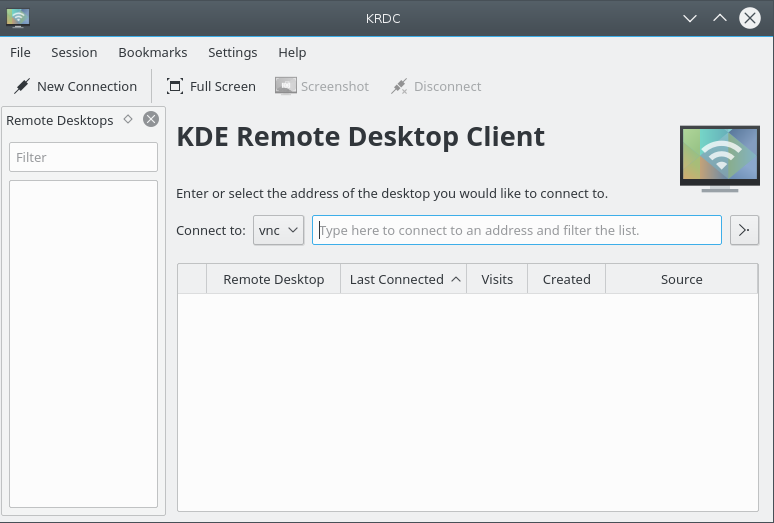The width and height of the screenshot is (774, 523).
Task: Open the Help menu
Action: [x=292, y=52]
